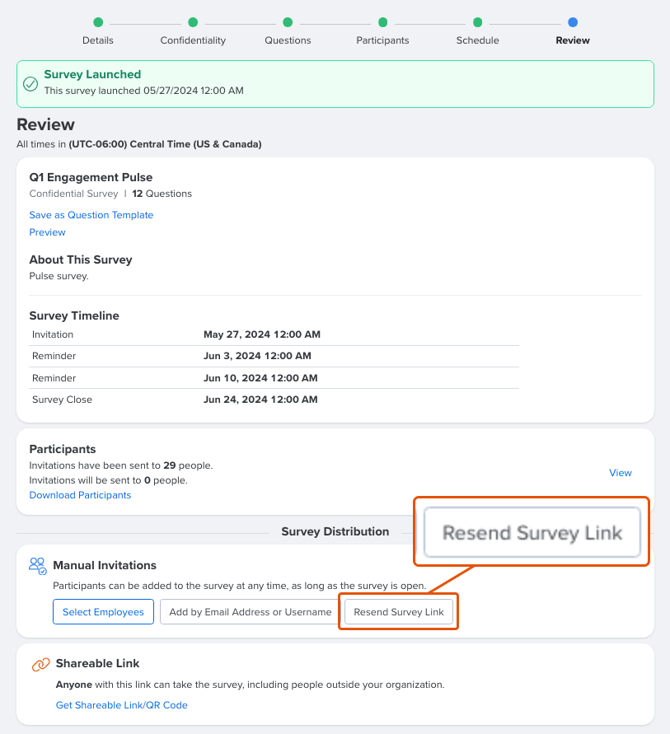Get Shareable Link/QR Code
Screen dimensions: 670x734
tap(122, 705)
